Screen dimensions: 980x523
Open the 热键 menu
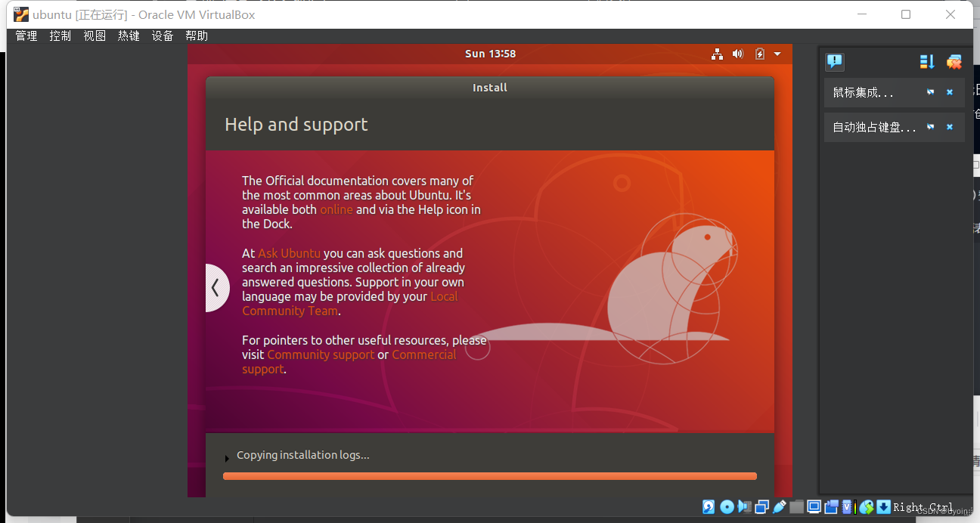click(129, 36)
